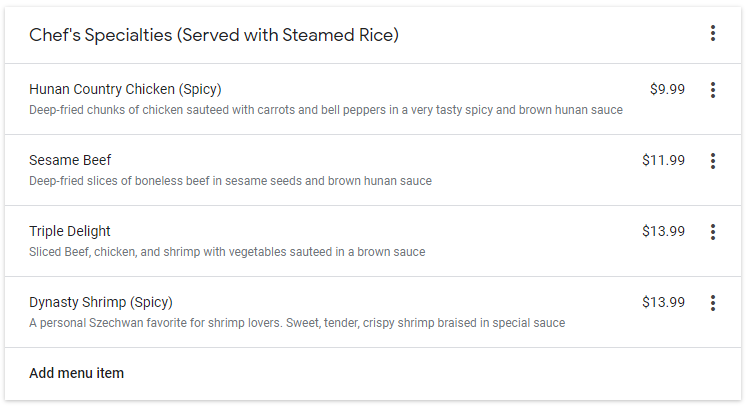Click the $11.99 price for Sesame Beef
The width and height of the screenshot is (749, 408).
point(663,160)
